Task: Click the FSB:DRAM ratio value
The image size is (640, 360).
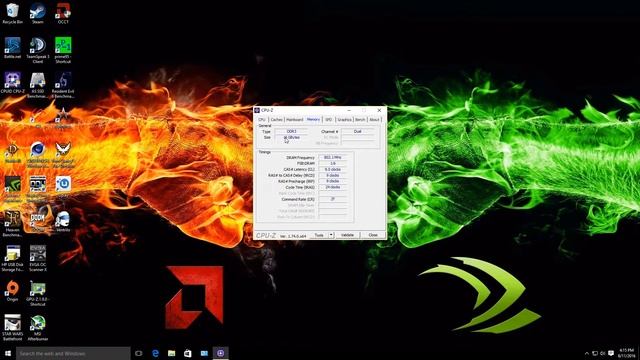Action: (333, 163)
